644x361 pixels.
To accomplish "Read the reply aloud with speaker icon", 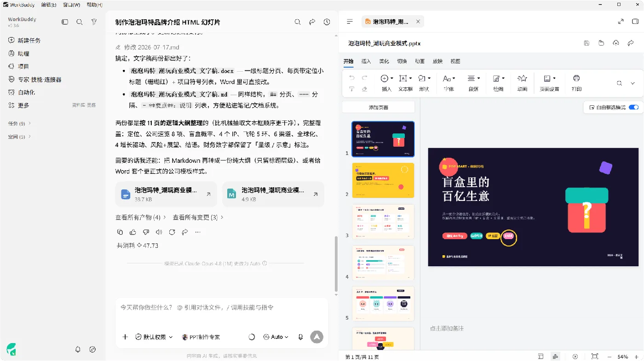I will click(159, 232).
